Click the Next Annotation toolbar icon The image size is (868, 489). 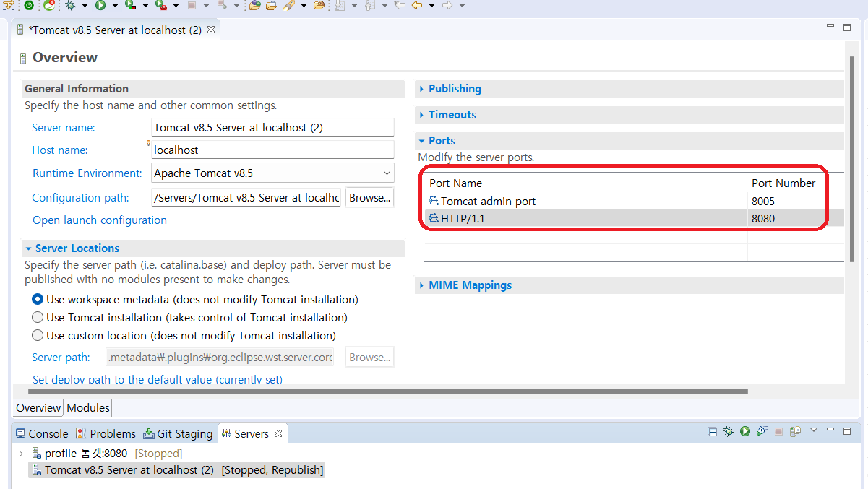point(340,5)
